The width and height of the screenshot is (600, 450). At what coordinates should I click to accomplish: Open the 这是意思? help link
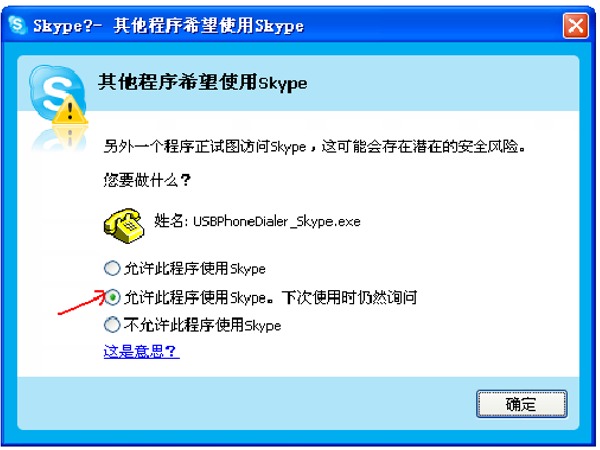tap(141, 351)
